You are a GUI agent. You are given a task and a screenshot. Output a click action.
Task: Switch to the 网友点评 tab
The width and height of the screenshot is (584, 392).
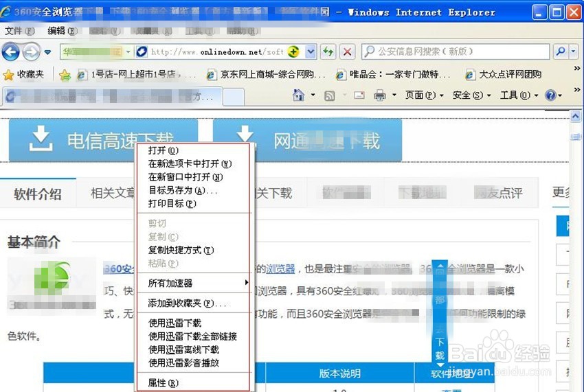coord(499,193)
